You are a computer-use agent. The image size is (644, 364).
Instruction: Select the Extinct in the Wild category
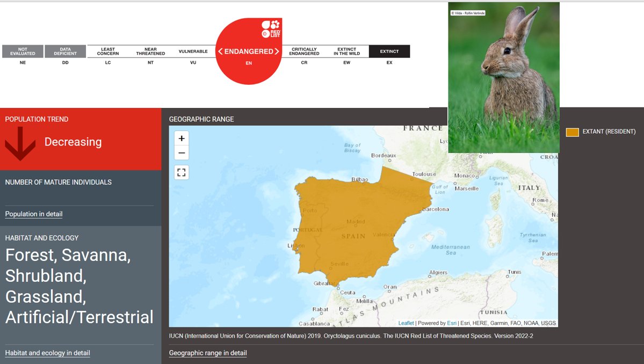coord(346,52)
